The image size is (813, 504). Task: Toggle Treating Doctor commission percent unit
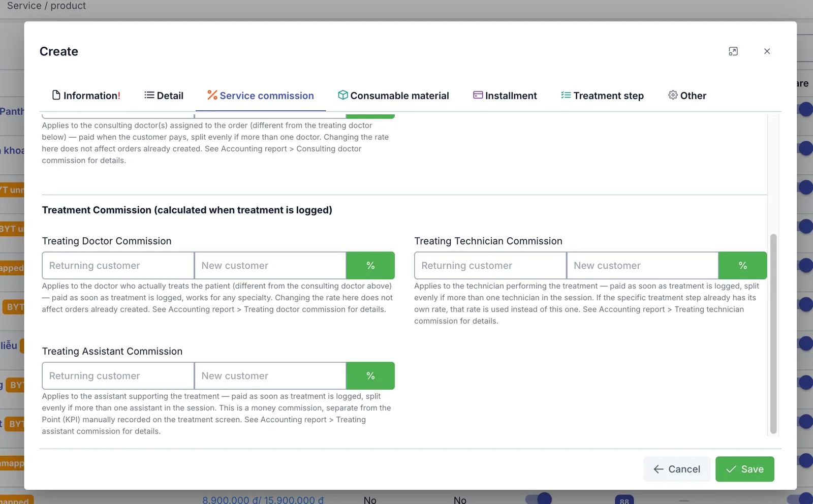[x=370, y=265]
